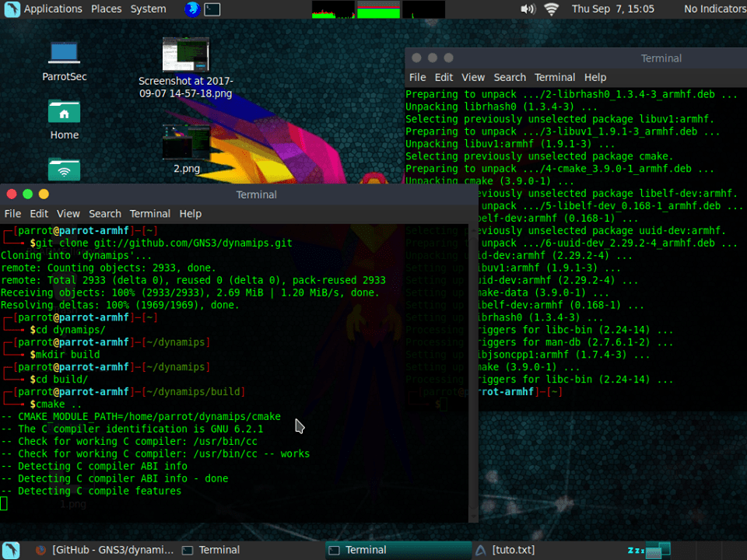Click the 'Detecting C compile features' line
The width and height of the screenshot is (747, 560).
(x=91, y=491)
